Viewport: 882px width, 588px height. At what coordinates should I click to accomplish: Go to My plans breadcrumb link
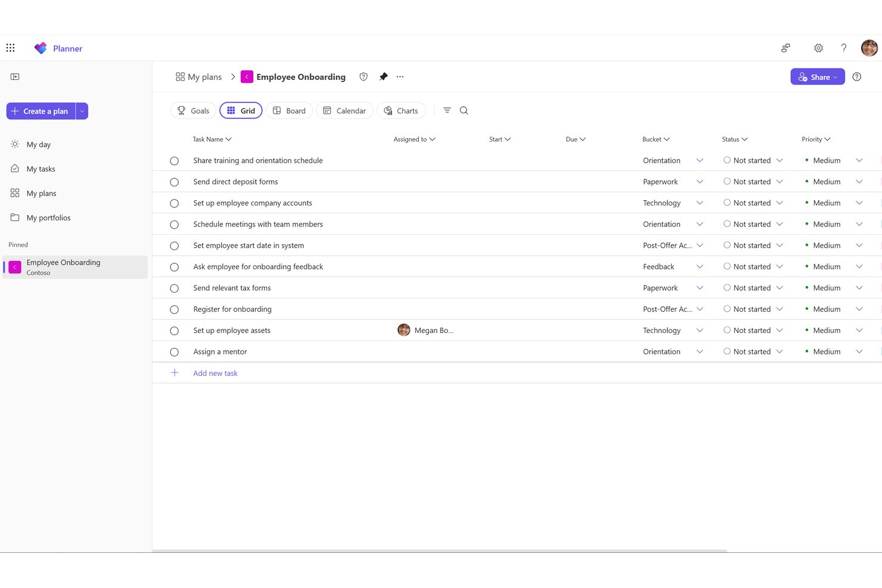coord(198,77)
